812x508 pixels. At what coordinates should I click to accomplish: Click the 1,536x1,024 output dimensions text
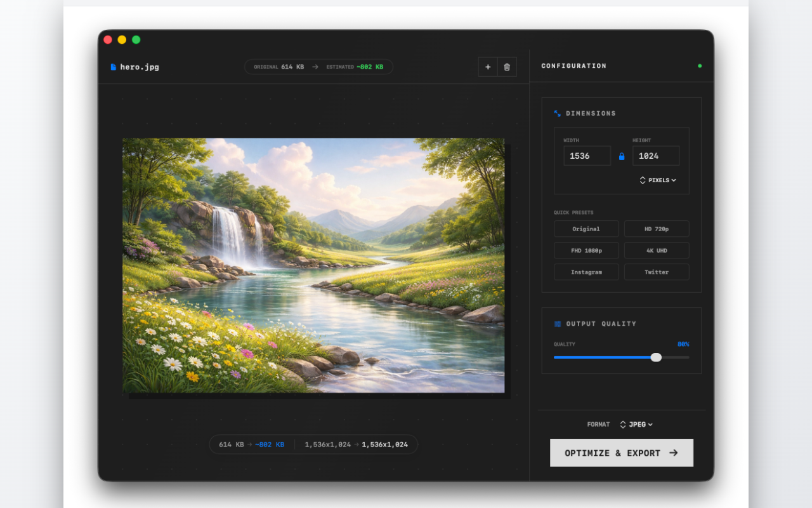click(385, 444)
